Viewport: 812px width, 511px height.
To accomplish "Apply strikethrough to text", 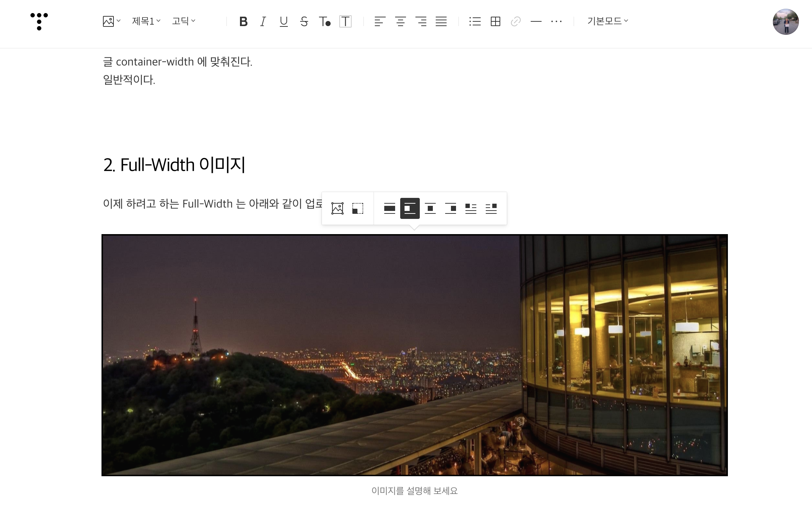I will coord(304,22).
